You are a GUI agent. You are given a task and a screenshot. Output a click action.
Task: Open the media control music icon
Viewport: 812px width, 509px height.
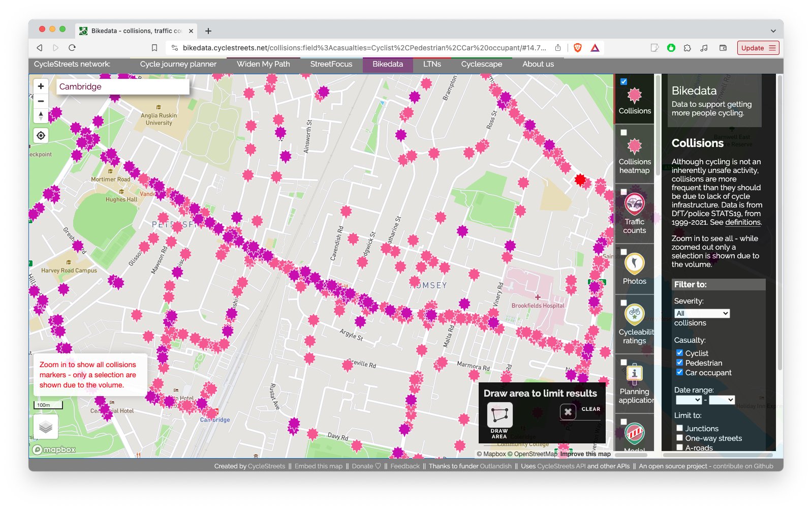pos(704,48)
